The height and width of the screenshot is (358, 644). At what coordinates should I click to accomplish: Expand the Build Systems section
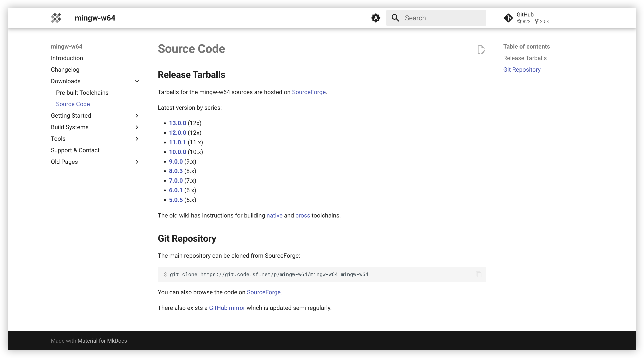click(137, 127)
